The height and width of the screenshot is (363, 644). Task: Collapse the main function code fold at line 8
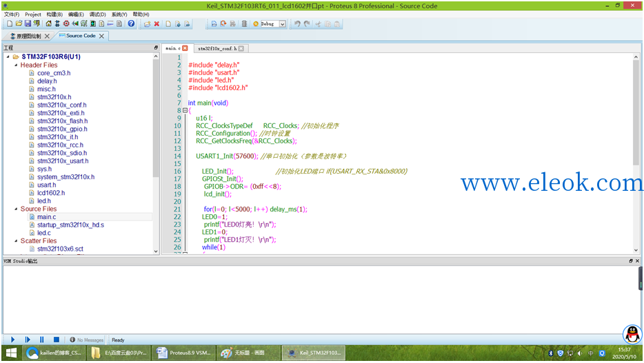point(185,110)
